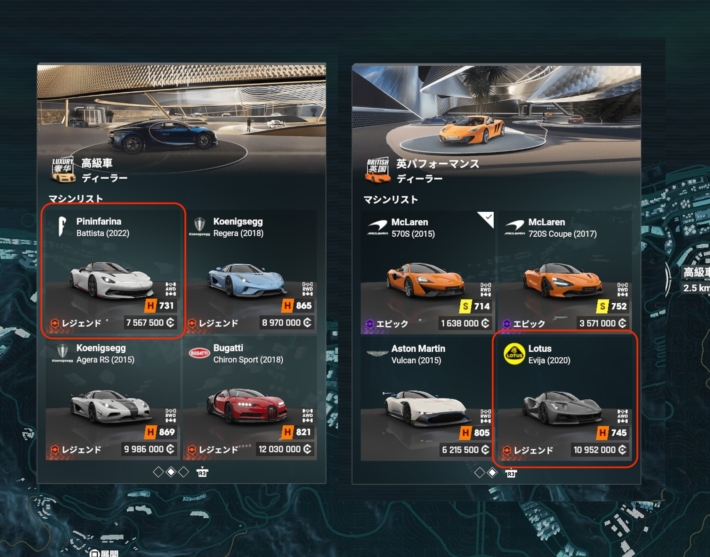Image resolution: width=710 pixels, height=557 pixels.
Task: Select third page dot of luxury dealer
Action: (x=183, y=472)
